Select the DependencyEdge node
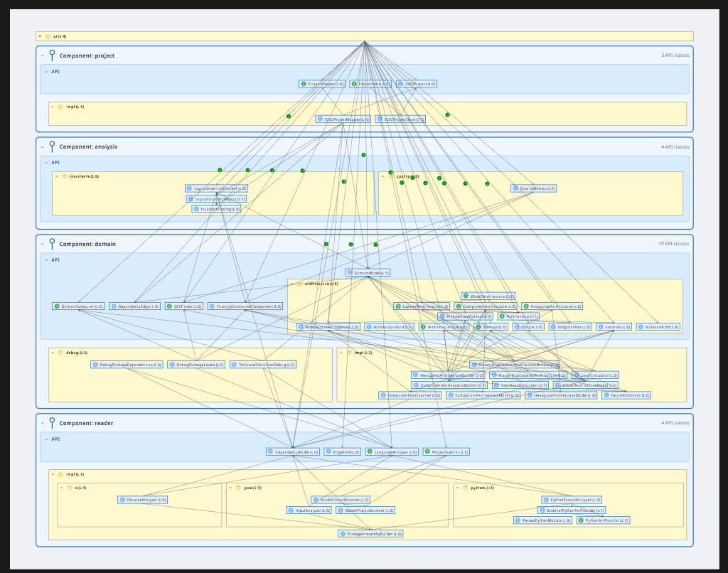Viewport: 728px width, 573px height. coord(135,306)
